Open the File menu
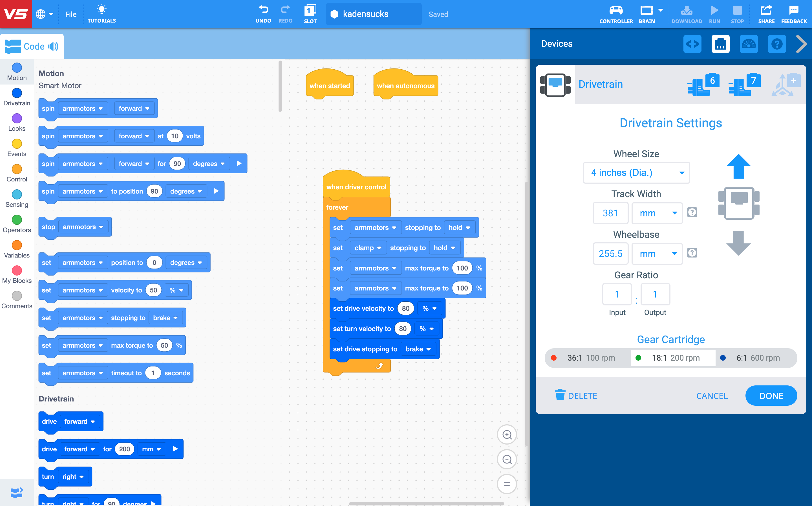This screenshot has height=506, width=812. (71, 14)
